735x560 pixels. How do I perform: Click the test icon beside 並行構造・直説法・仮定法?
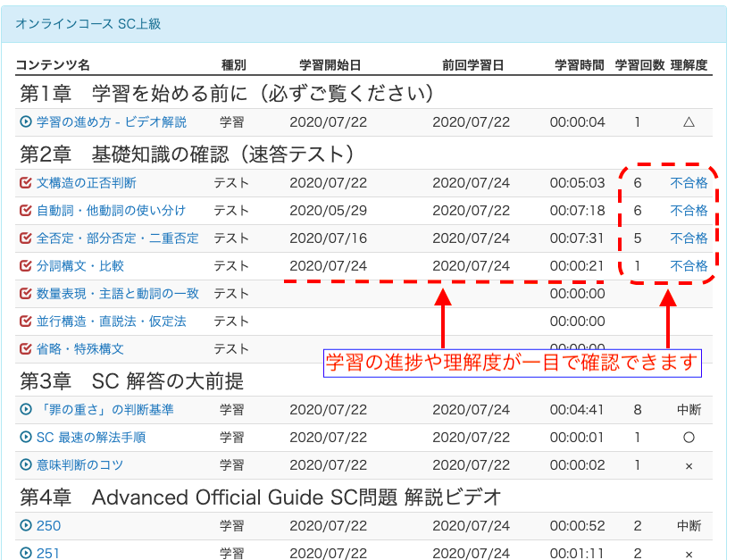coord(26,322)
